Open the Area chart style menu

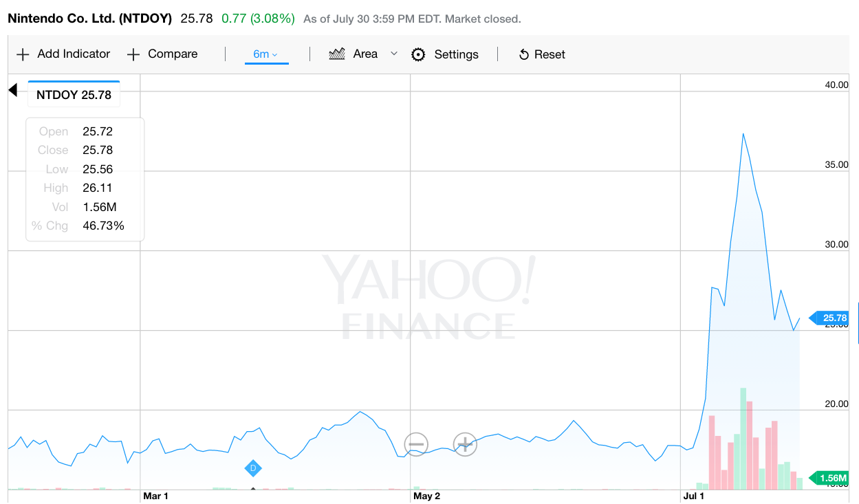pos(365,54)
